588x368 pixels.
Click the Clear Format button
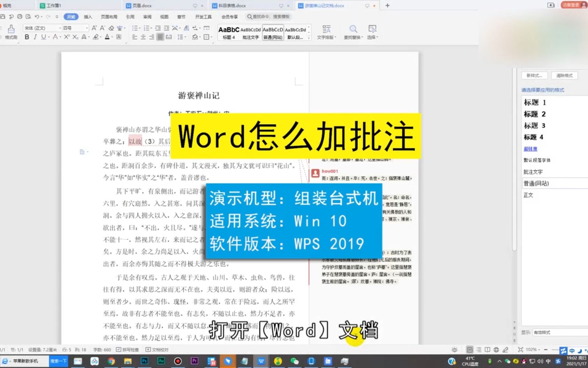564,75
